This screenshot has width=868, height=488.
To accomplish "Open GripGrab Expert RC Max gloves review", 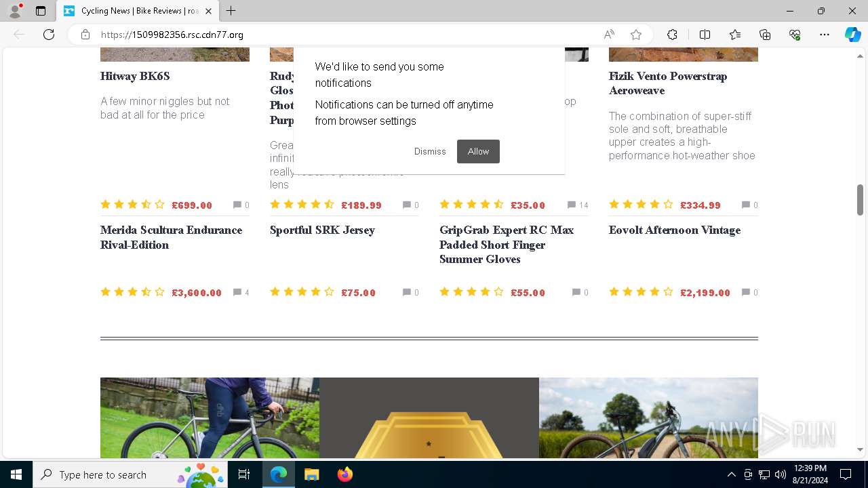I will 507,245.
